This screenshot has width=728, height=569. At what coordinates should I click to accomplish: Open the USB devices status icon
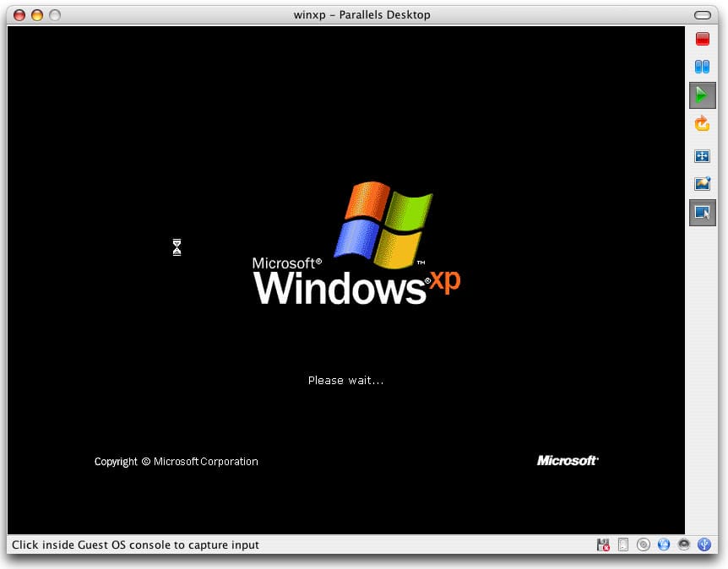click(704, 545)
